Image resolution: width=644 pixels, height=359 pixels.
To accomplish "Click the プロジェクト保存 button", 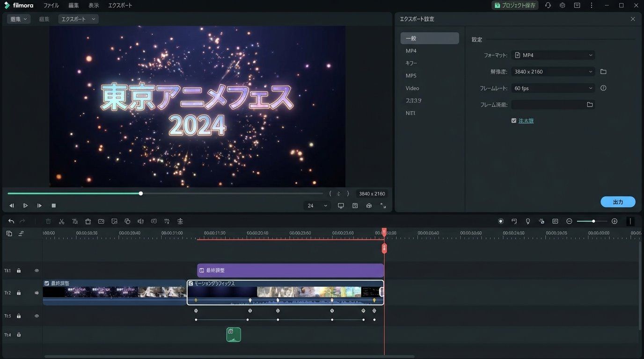I will (515, 5).
